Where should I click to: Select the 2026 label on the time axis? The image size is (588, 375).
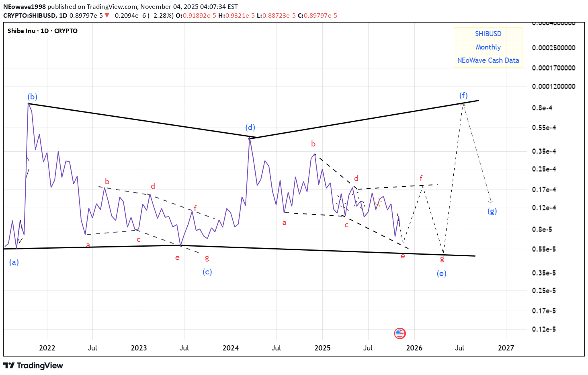(414, 348)
